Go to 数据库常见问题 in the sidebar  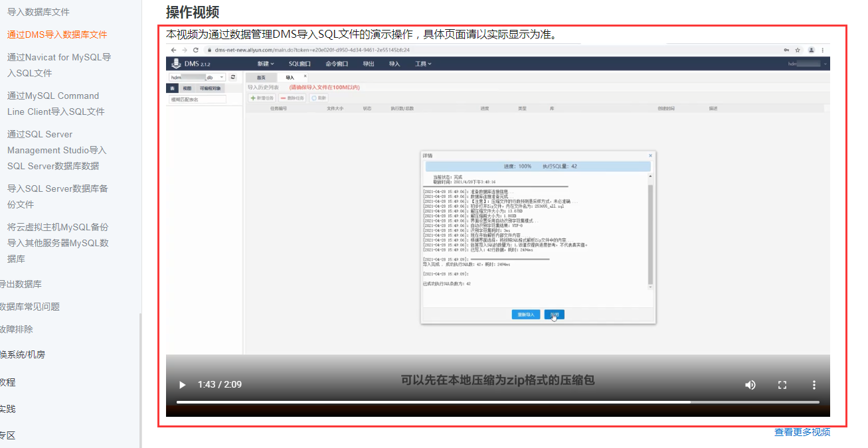[x=30, y=307]
